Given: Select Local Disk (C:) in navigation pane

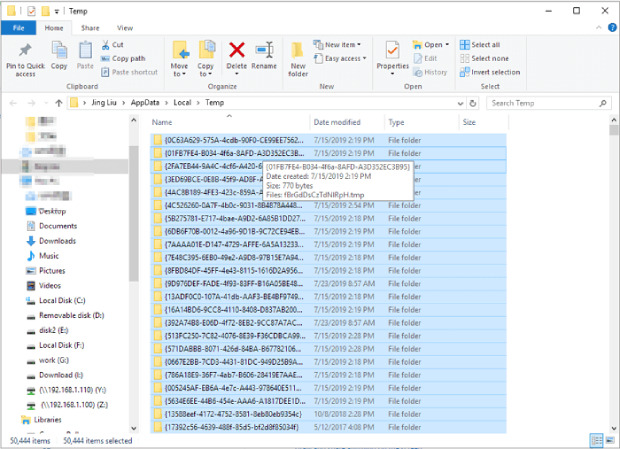Looking at the screenshot, I should [x=62, y=300].
